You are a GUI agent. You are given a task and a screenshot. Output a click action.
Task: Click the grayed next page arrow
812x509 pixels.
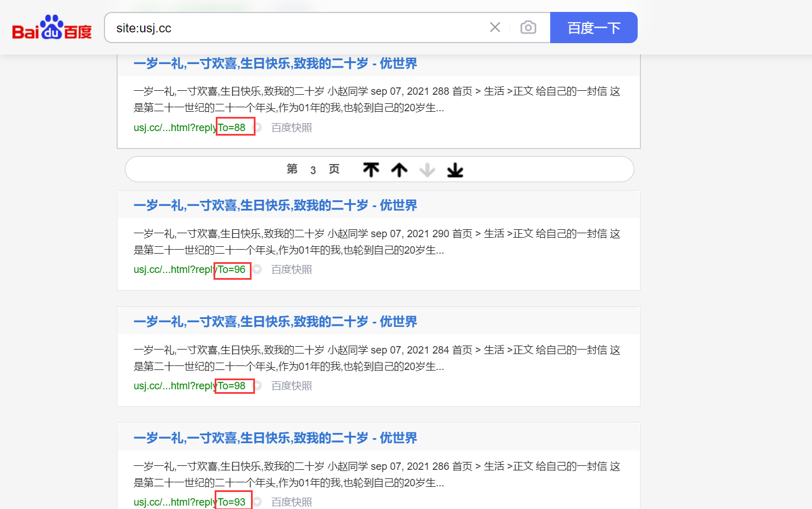pyautogui.click(x=427, y=169)
